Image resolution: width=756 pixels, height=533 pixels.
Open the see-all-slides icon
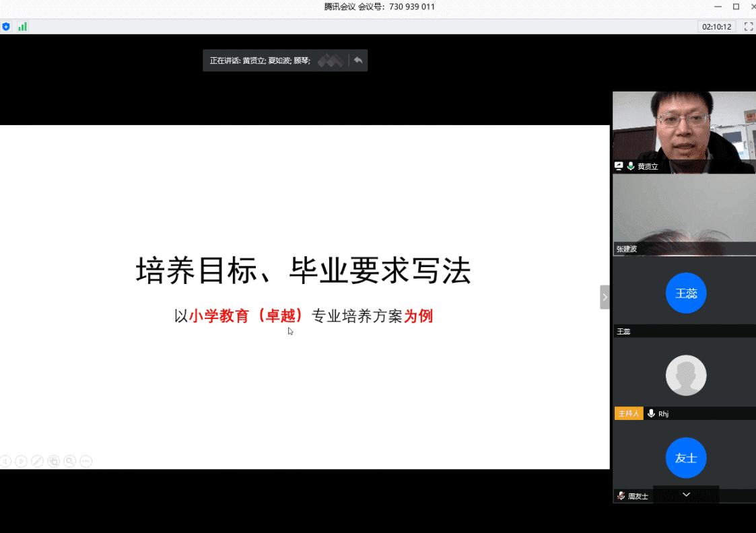point(54,461)
